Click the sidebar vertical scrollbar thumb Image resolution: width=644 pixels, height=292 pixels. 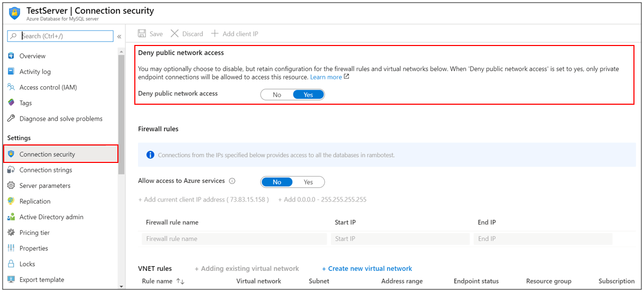[122, 114]
